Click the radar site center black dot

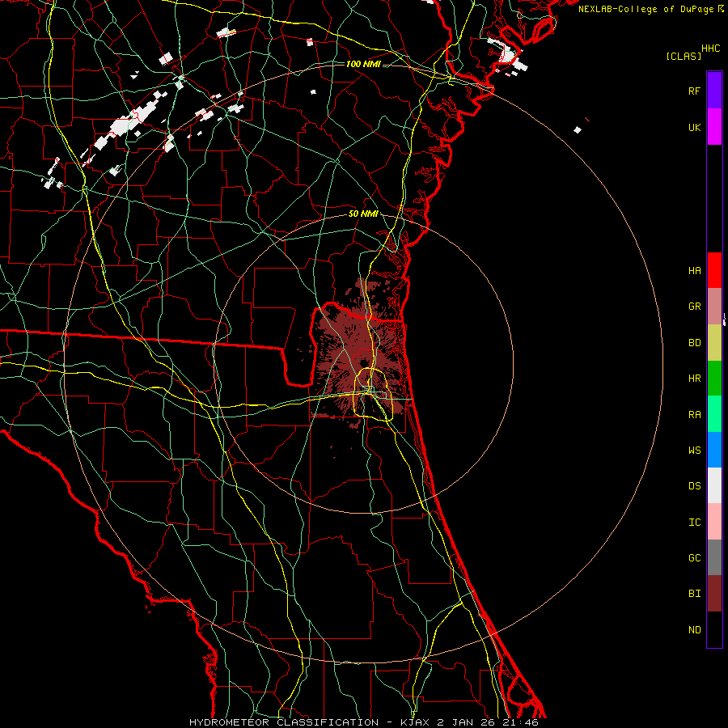(x=363, y=362)
